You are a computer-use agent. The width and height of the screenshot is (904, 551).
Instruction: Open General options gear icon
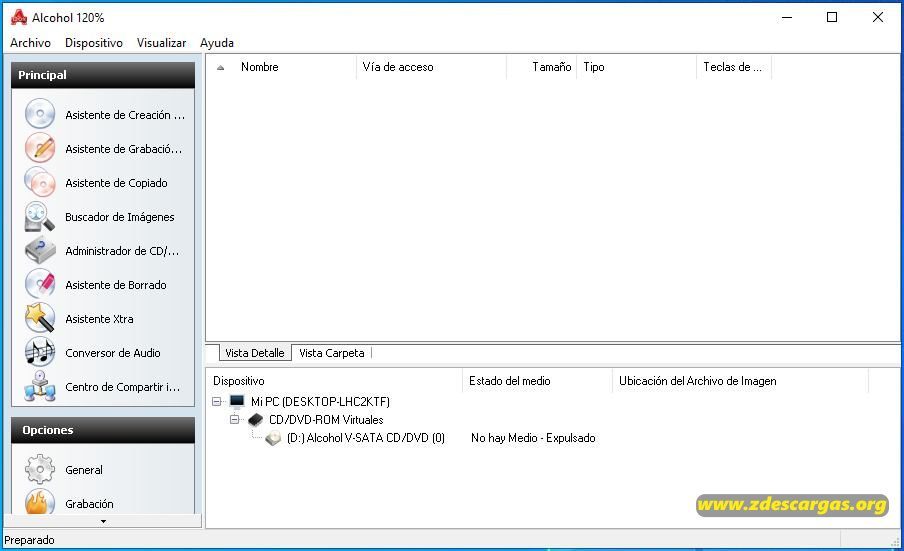(40, 469)
